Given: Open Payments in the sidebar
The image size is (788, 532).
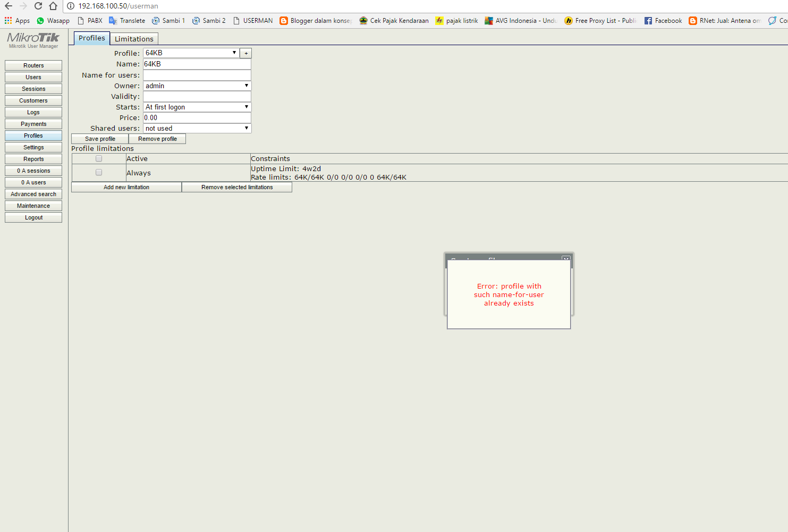Looking at the screenshot, I should click(x=33, y=124).
